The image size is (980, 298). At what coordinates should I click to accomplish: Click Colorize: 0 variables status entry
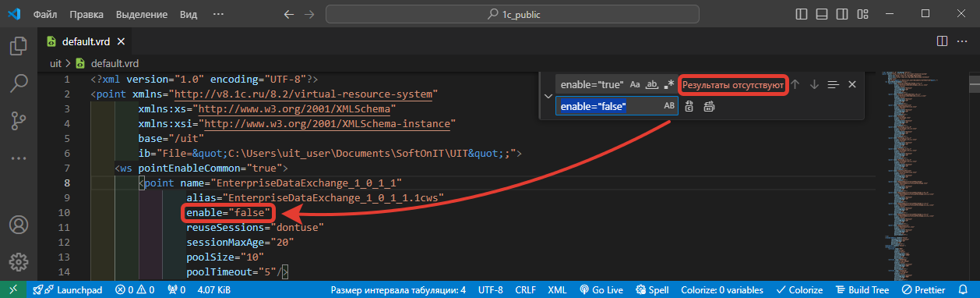click(721, 289)
